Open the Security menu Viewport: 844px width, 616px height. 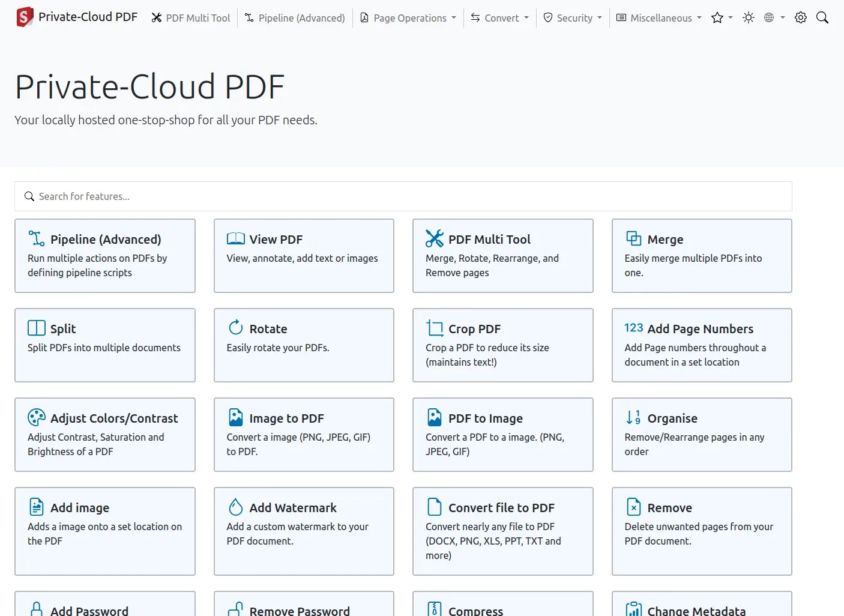click(572, 17)
